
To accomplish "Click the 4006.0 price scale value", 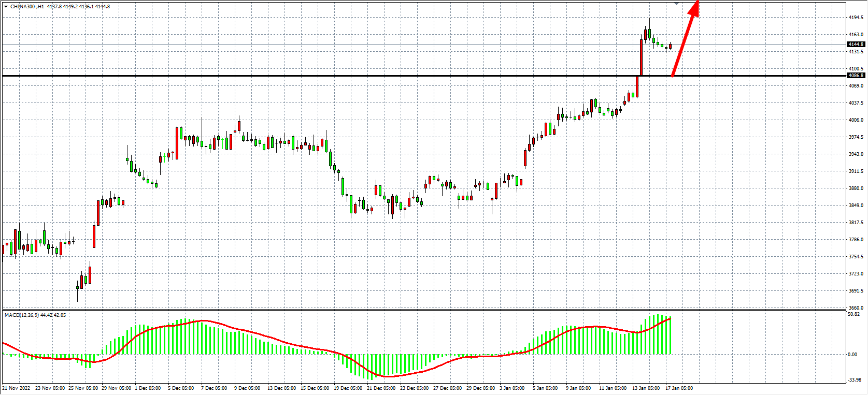I will (x=856, y=120).
